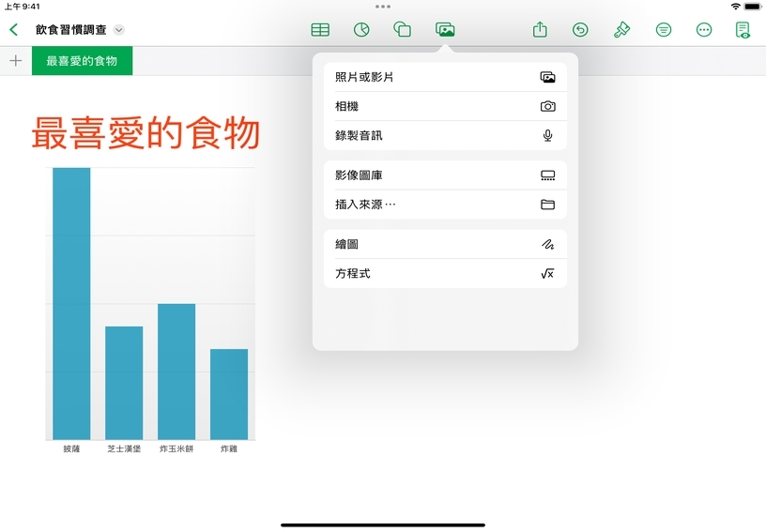Open the insert chart toolbar icon
The width and height of the screenshot is (766, 532).
[x=360, y=30]
